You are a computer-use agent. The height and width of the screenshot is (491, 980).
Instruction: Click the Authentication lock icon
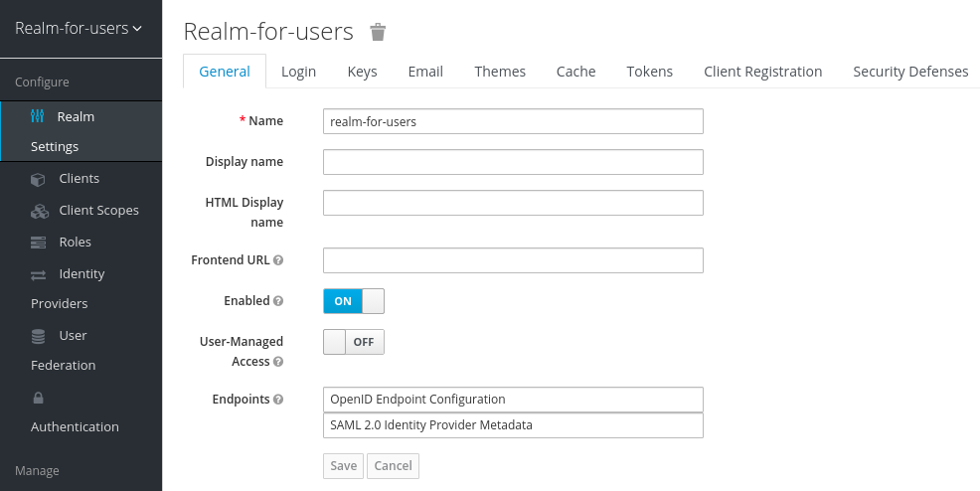point(39,398)
